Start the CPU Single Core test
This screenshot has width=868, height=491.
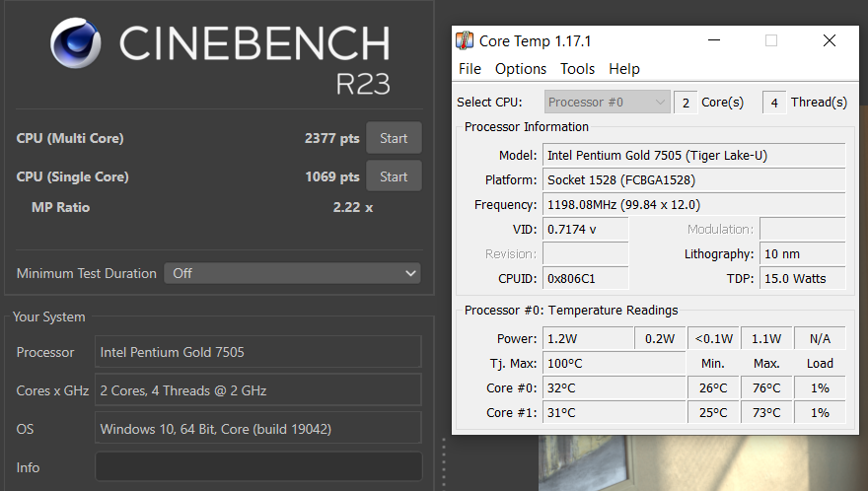tap(394, 176)
